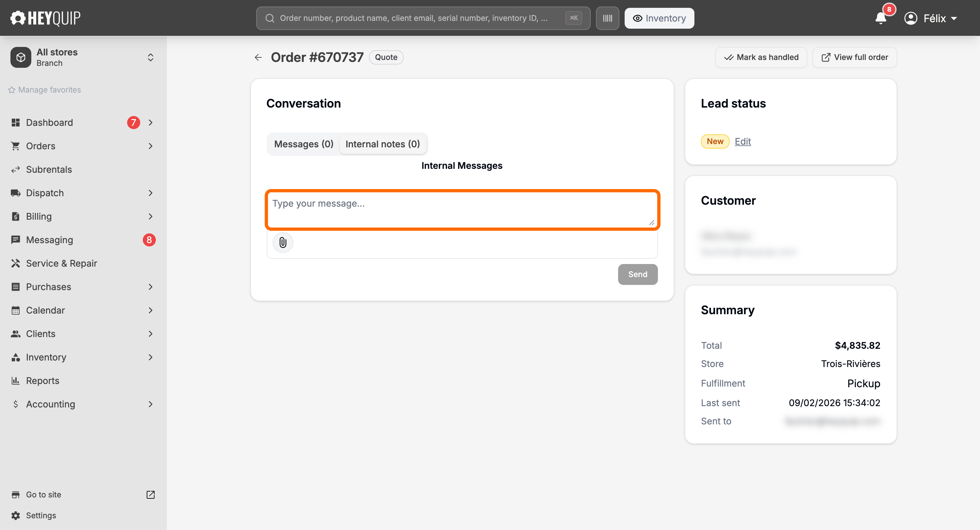Click the View full order button
This screenshot has width=980, height=530.
coord(854,57)
